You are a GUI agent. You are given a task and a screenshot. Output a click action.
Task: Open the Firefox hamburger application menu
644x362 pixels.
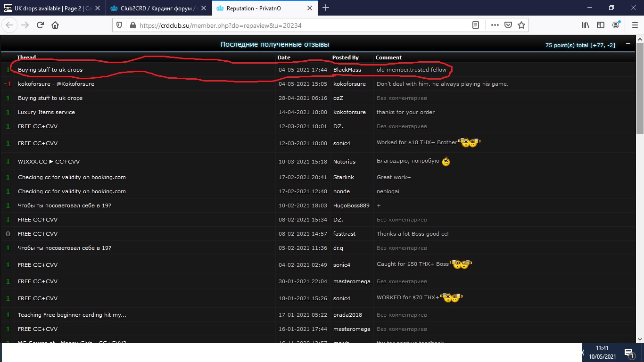point(634,25)
